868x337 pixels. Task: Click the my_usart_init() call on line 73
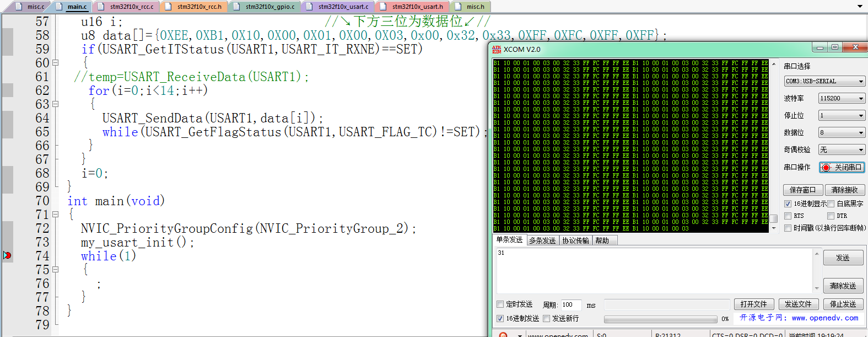coord(137,242)
